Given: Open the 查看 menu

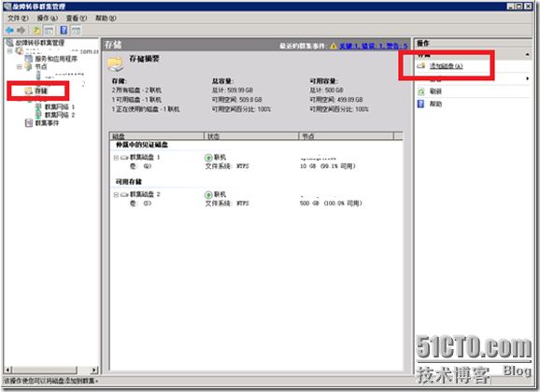Looking at the screenshot, I should pyautogui.click(x=76, y=18).
